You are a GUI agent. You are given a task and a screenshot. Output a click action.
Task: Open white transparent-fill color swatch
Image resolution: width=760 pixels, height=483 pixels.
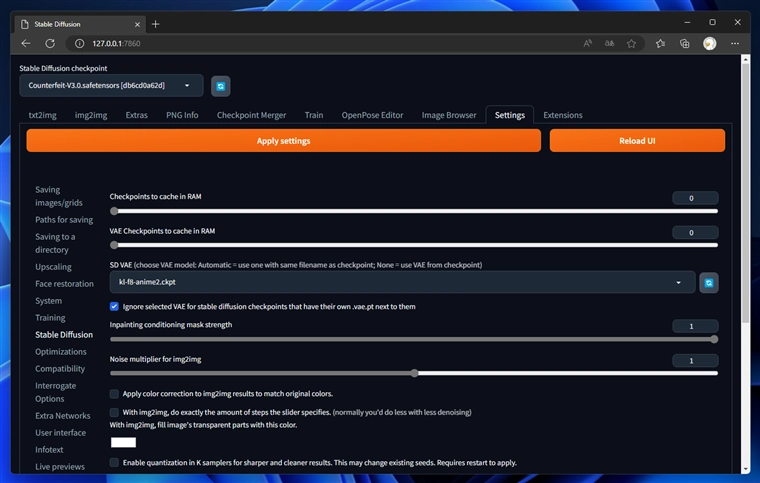(123, 442)
